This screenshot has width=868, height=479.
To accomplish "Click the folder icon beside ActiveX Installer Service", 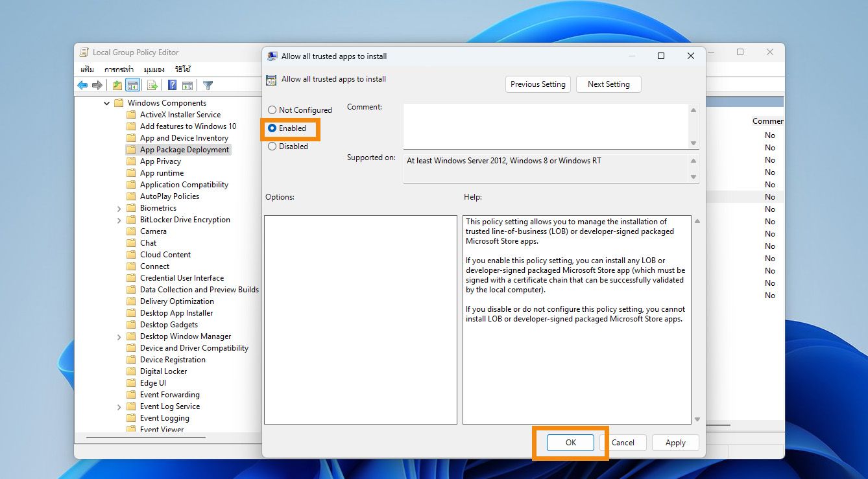I will tap(131, 115).
